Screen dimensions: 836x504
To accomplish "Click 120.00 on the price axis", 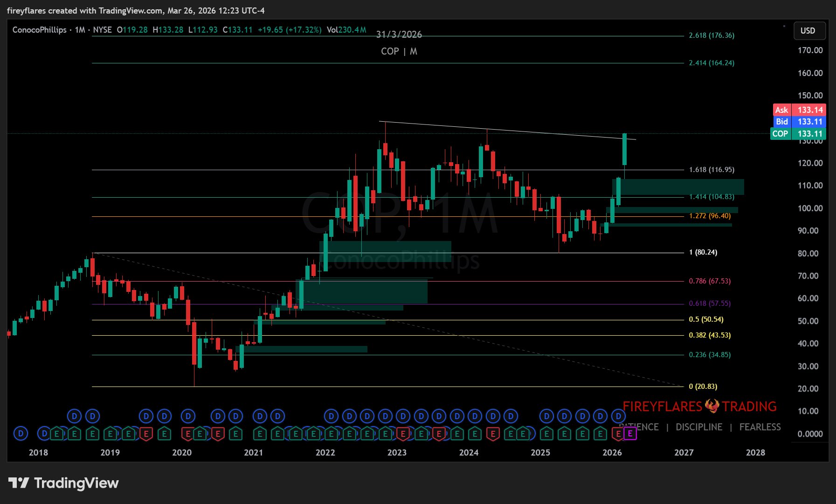I will [x=810, y=163].
